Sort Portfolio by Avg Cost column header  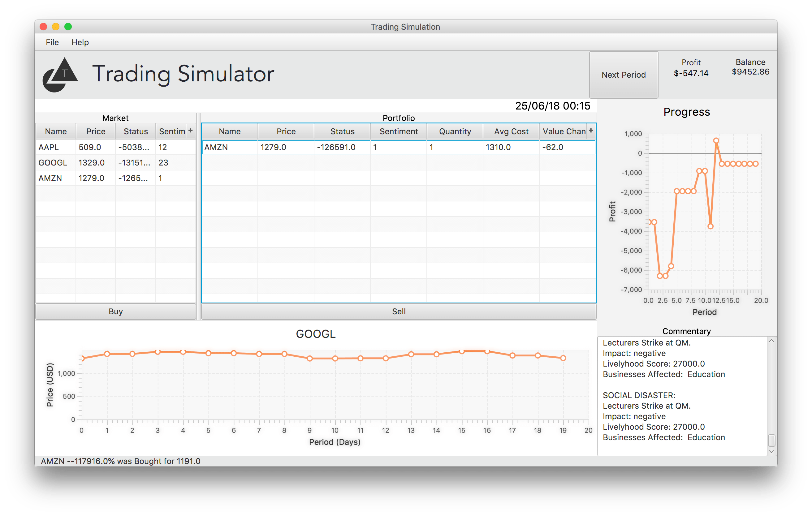pyautogui.click(x=511, y=131)
